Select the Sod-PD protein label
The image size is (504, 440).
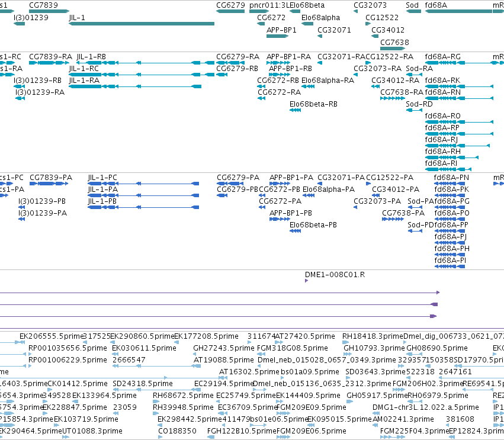(420, 225)
